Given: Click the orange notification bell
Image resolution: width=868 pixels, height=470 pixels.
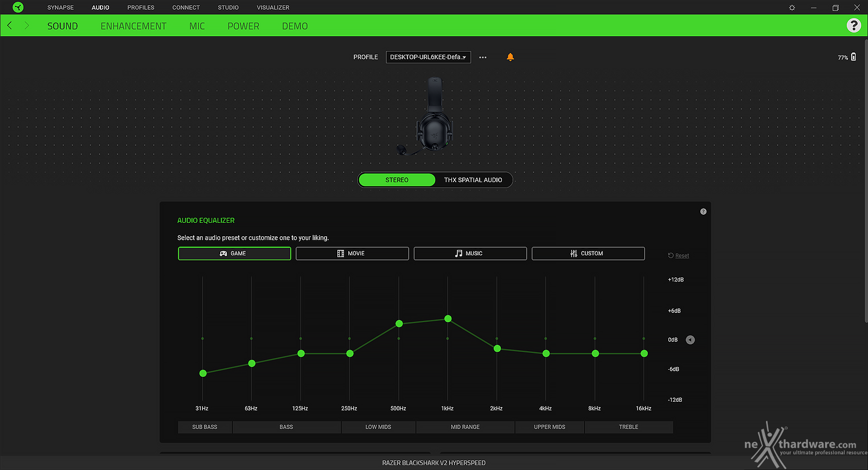Looking at the screenshot, I should [x=510, y=57].
